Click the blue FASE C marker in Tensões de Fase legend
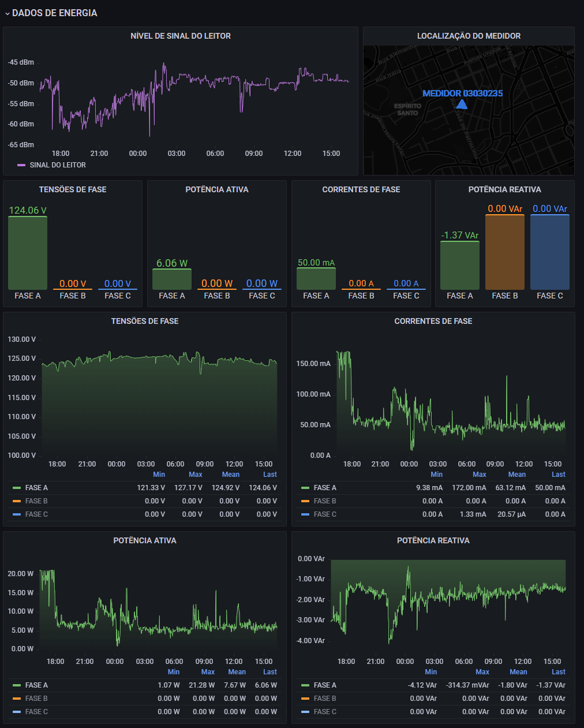584x728 pixels. click(x=17, y=514)
